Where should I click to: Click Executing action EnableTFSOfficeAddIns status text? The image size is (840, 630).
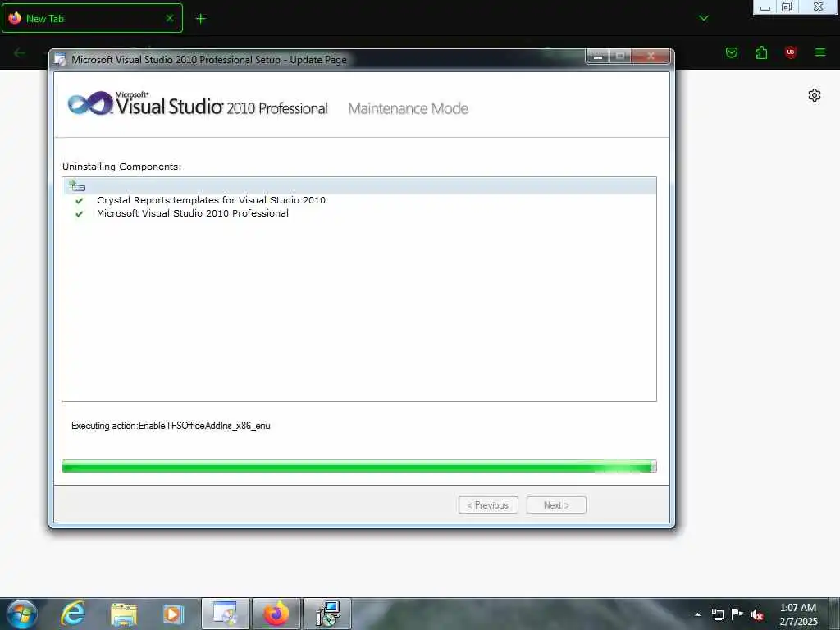click(171, 426)
